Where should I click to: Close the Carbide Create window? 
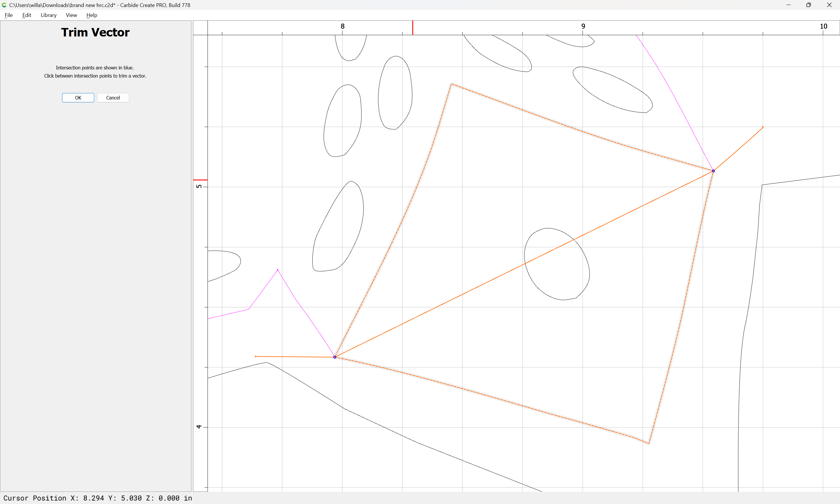829,5
